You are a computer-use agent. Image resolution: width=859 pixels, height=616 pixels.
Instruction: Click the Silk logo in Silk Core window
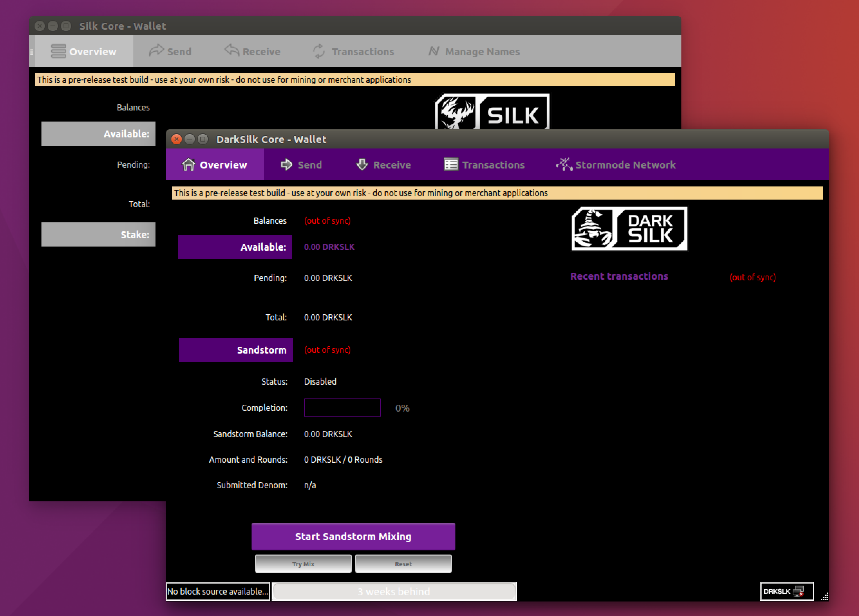tap(492, 111)
